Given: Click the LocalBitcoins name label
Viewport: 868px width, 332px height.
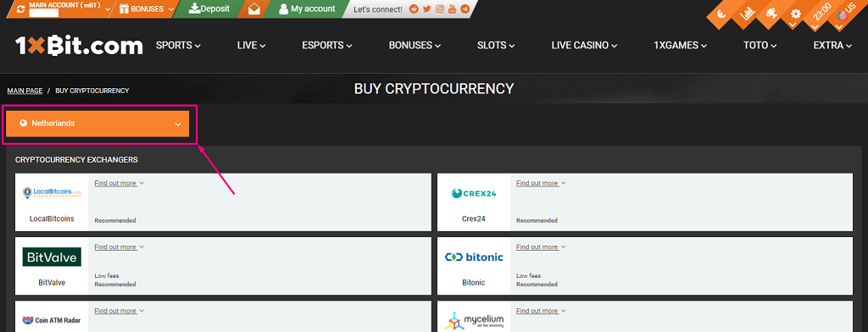Looking at the screenshot, I should point(52,219).
